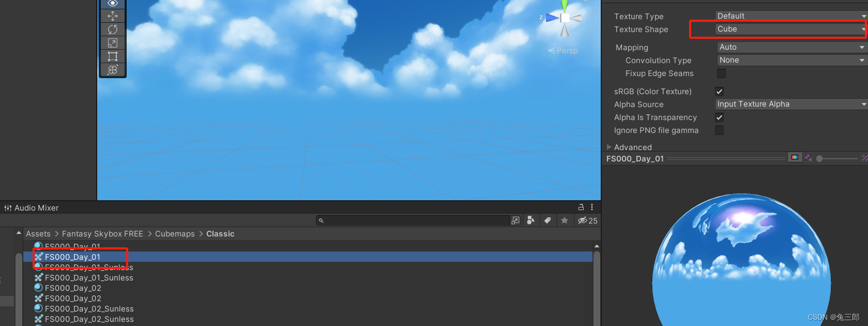Click the center cube of the scene gizmo

pyautogui.click(x=565, y=18)
